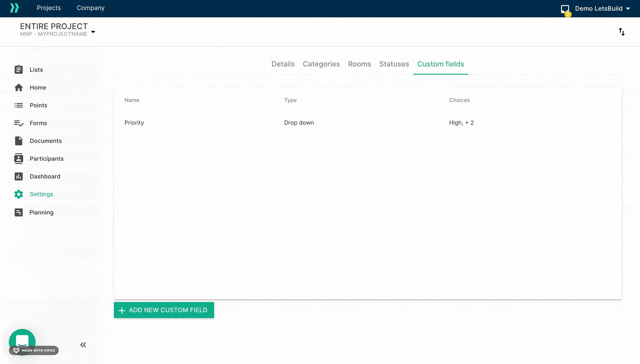Click the sync up-down arrows icon
The width and height of the screenshot is (640, 364).
(x=622, y=32)
